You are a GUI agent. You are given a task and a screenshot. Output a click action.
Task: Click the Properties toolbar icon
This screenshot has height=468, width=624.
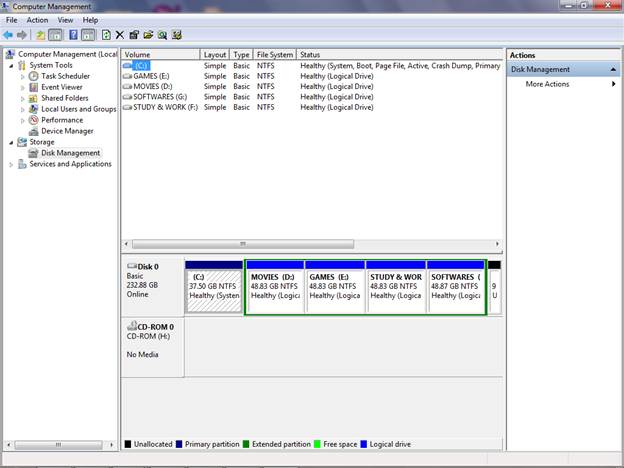pos(134,35)
